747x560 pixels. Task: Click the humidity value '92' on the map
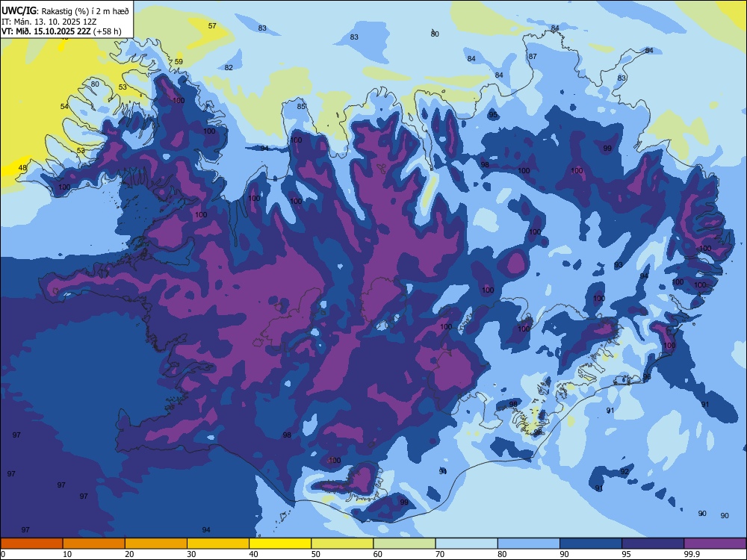[624, 471]
